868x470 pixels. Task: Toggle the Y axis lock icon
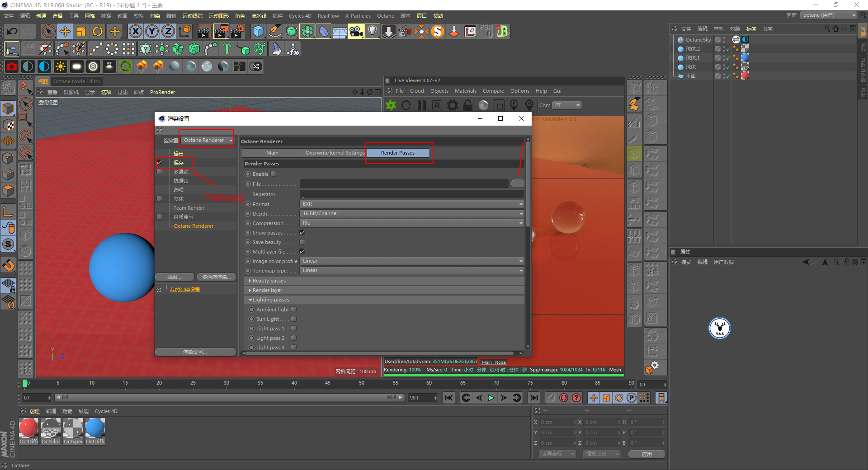point(152,31)
